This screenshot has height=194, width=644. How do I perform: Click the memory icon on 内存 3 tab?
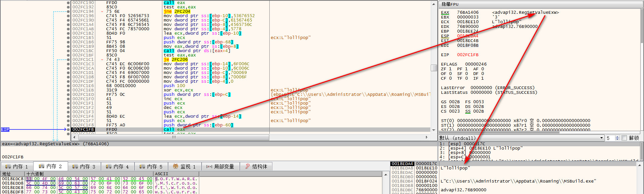pyautogui.click(x=75, y=166)
